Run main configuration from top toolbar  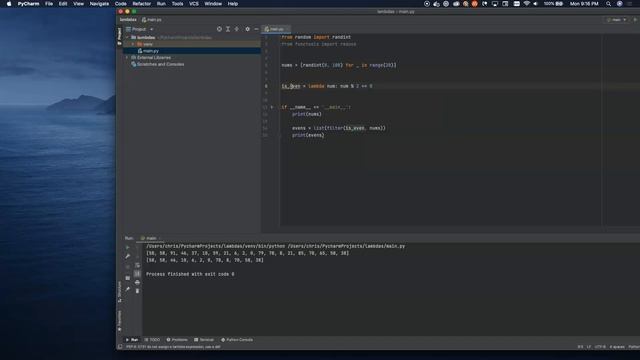[x=635, y=20]
